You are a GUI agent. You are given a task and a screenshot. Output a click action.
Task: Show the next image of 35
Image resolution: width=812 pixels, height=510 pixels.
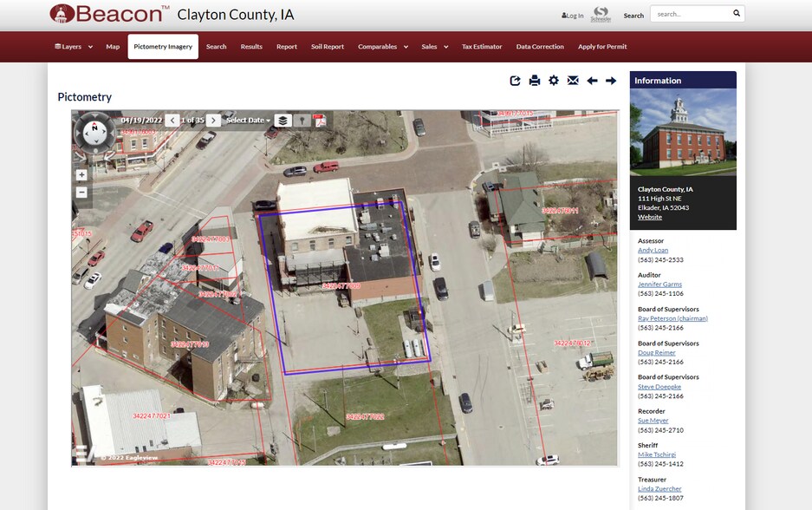tap(213, 121)
